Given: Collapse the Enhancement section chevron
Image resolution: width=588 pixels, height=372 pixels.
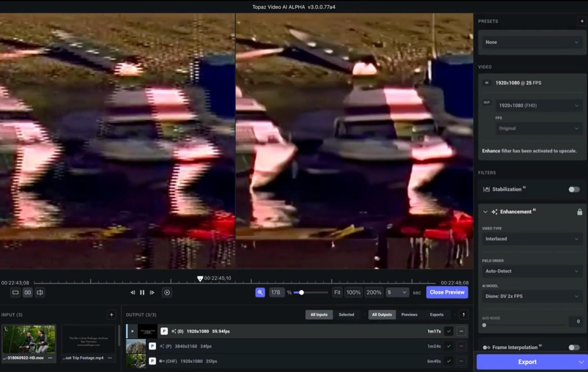Looking at the screenshot, I should [x=485, y=212].
